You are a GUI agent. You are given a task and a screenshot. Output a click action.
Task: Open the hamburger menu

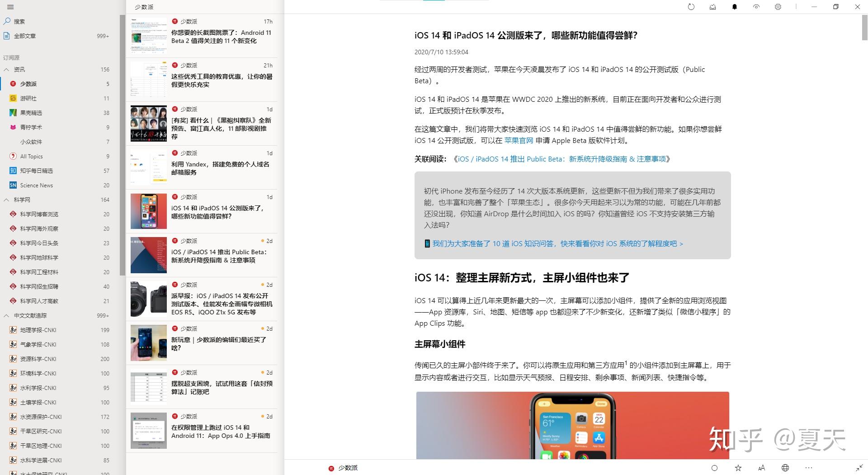tap(9, 7)
